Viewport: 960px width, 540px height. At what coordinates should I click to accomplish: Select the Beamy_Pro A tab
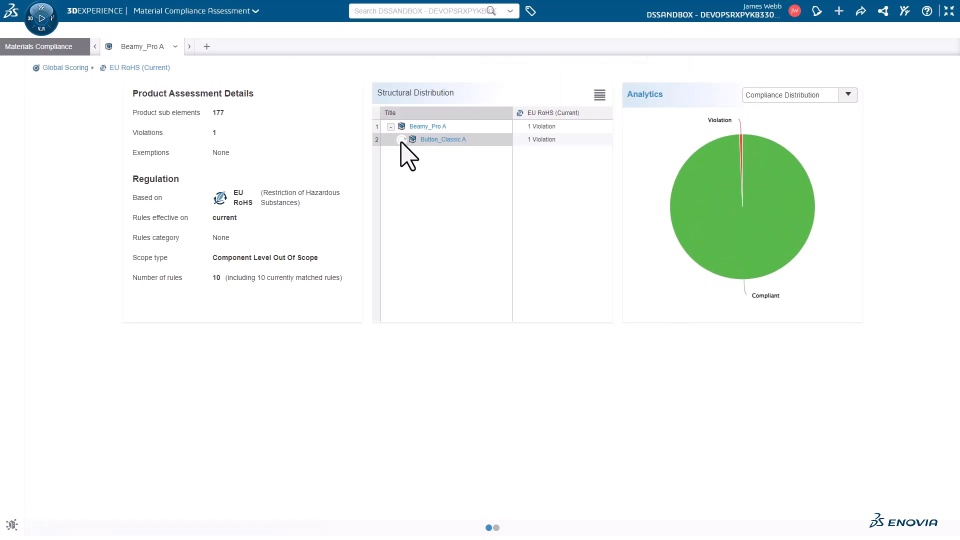(142, 47)
